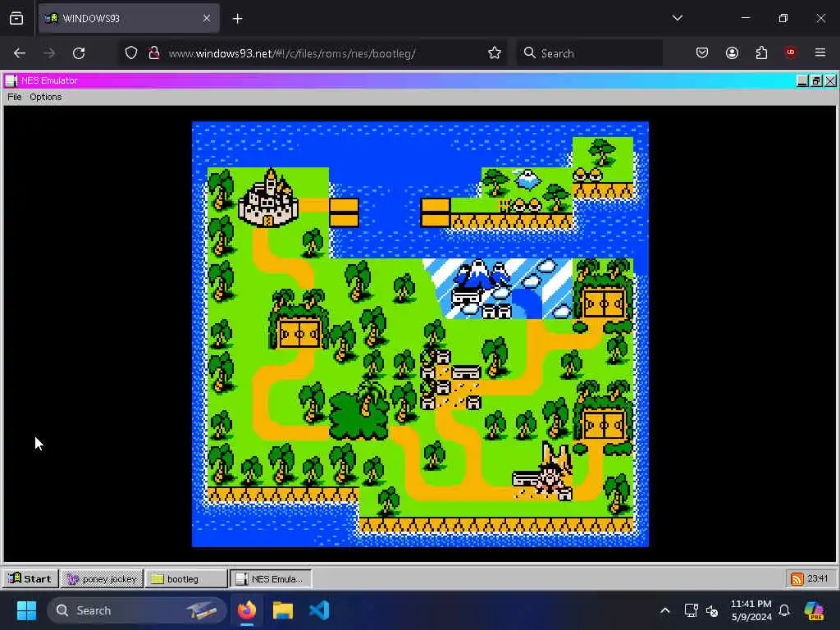Screen dimensions: 840x630
Task: Launch Visual Studio Code from taskbar
Action: [319, 610]
